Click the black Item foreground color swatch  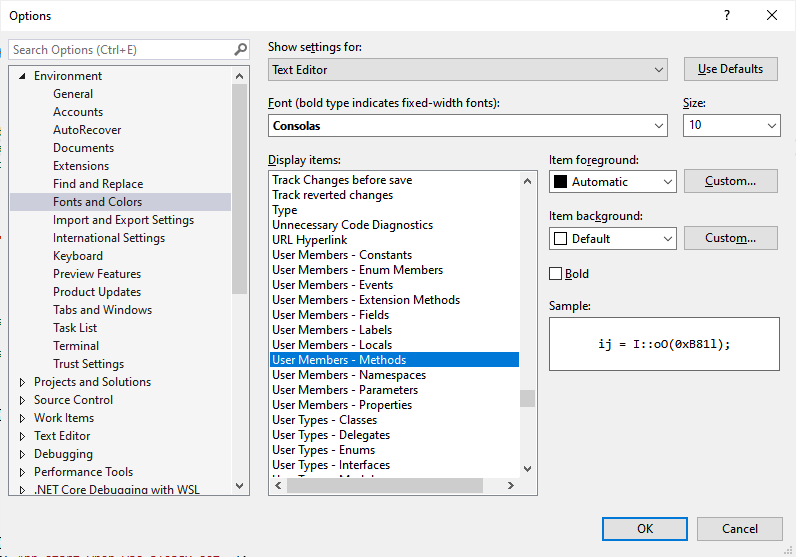click(x=560, y=182)
